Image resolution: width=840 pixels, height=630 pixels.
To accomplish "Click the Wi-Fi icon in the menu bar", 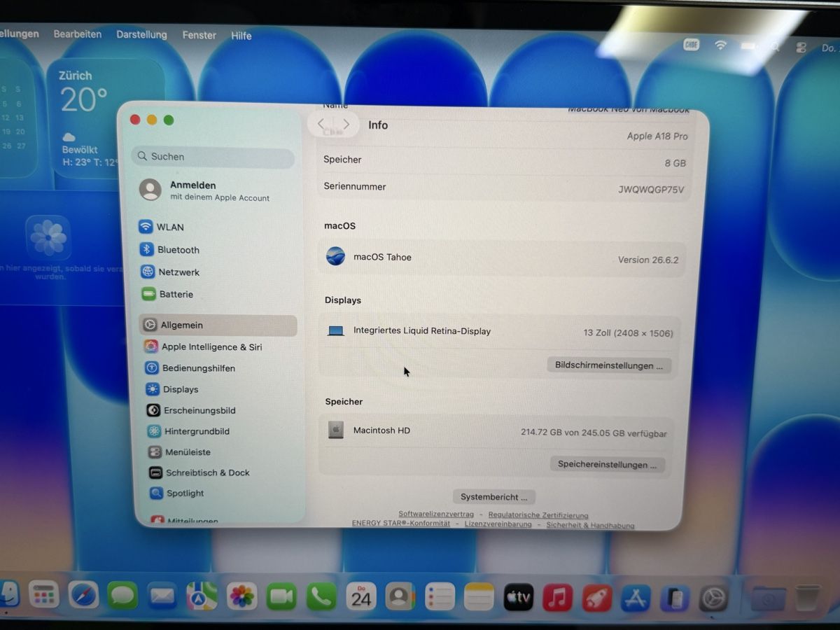I will click(x=720, y=45).
